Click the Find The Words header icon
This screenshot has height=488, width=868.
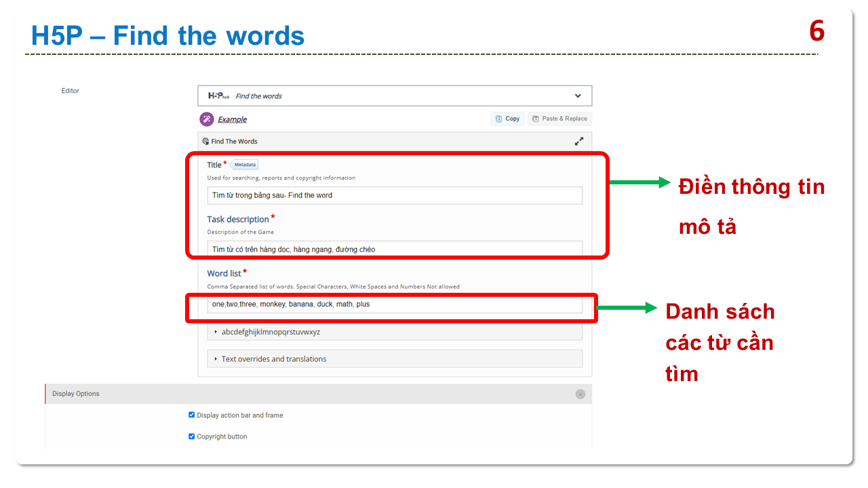click(x=205, y=142)
